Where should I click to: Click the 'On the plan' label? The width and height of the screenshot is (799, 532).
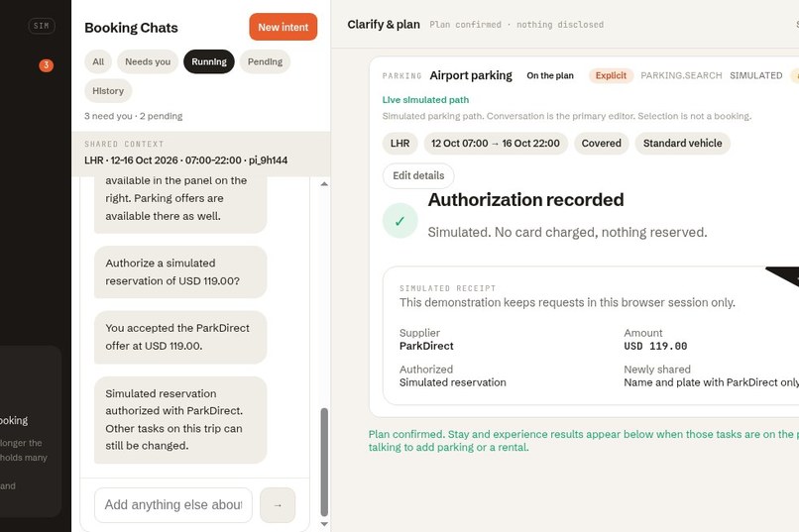[550, 75]
